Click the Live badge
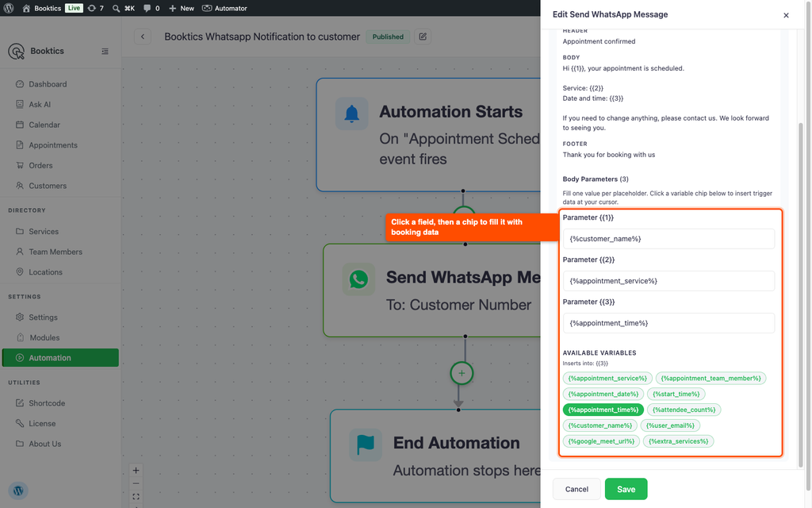Viewport: 812px width, 508px height. tap(74, 8)
